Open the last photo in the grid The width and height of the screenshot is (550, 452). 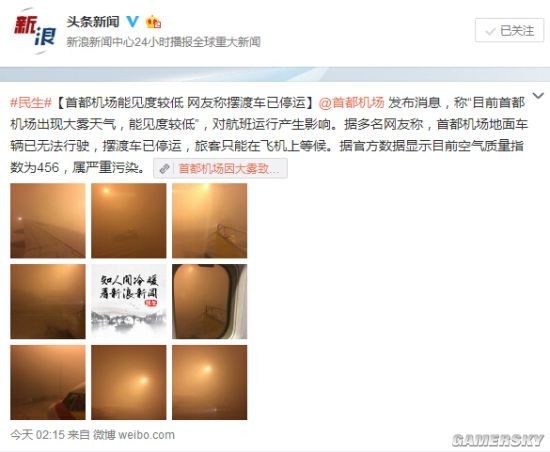(209, 382)
